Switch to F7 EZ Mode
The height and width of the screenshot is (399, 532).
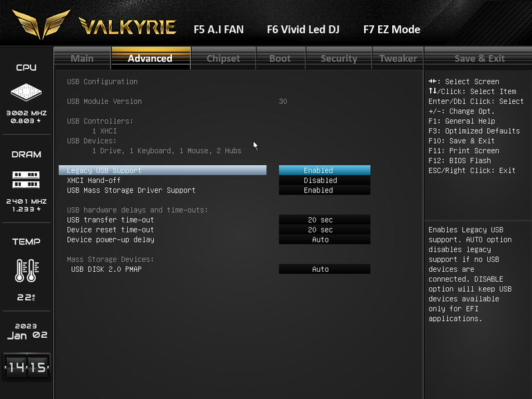[x=392, y=29]
